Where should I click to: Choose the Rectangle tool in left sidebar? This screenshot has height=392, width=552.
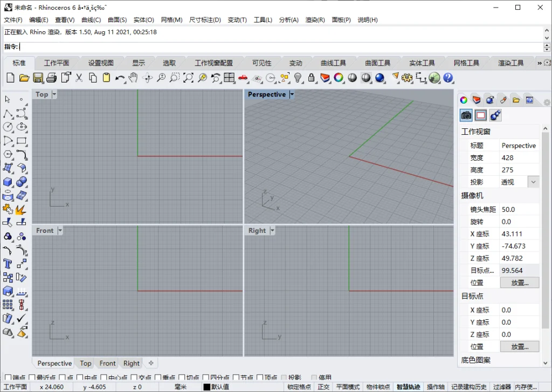coord(22,141)
